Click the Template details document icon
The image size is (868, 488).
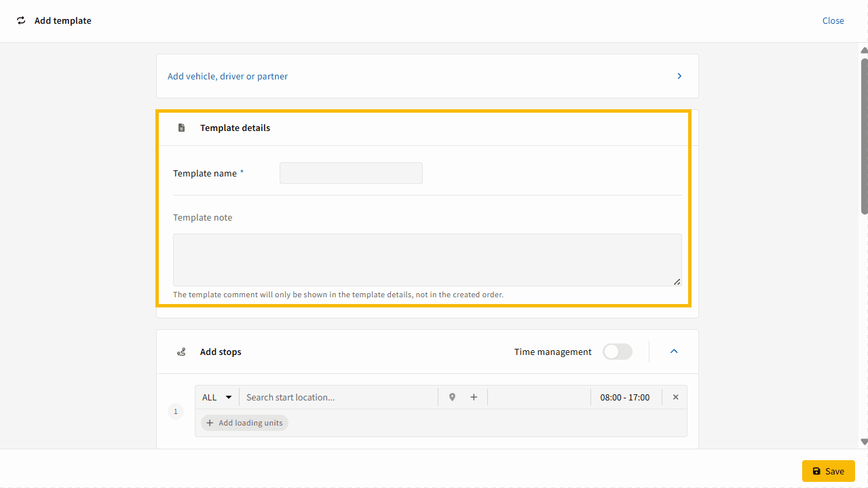pos(181,128)
